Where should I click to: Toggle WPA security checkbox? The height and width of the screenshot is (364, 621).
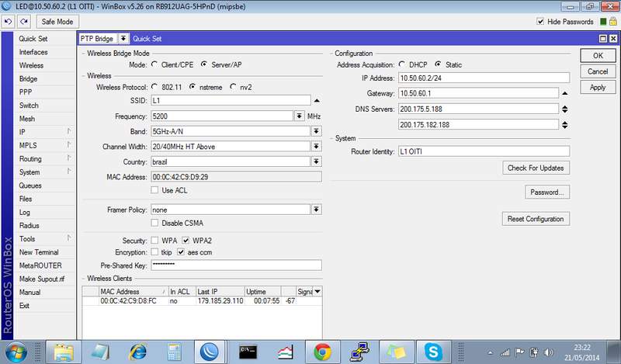[x=154, y=241]
